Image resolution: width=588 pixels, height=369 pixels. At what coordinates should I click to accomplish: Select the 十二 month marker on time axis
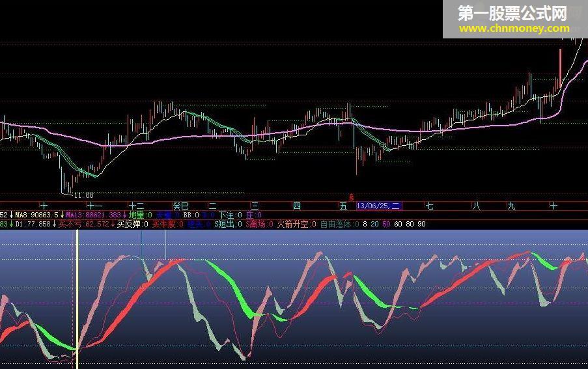point(137,206)
